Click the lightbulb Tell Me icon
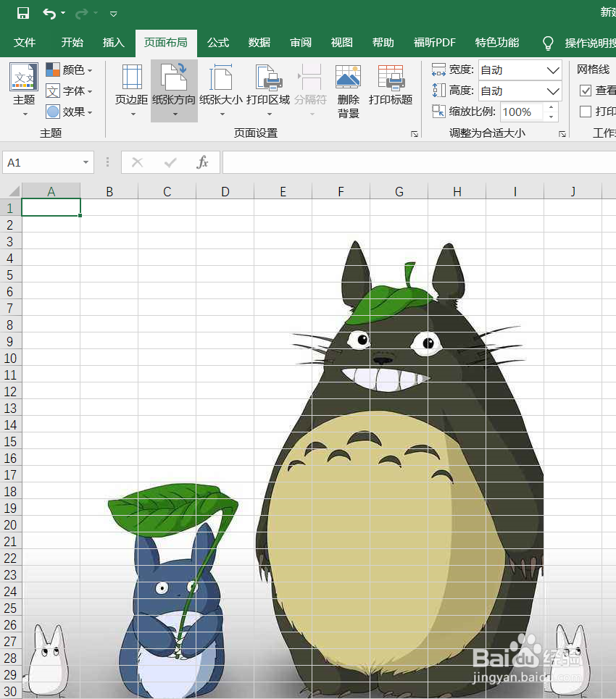The height and width of the screenshot is (699, 616). pos(548,43)
